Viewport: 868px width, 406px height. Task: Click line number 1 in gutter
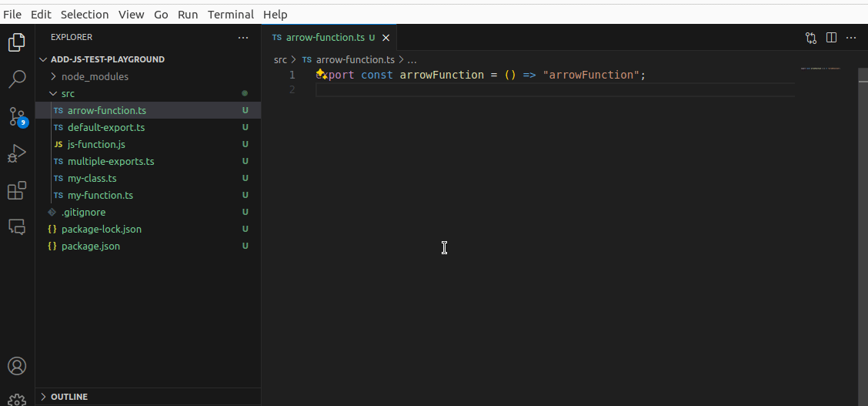[x=292, y=75]
